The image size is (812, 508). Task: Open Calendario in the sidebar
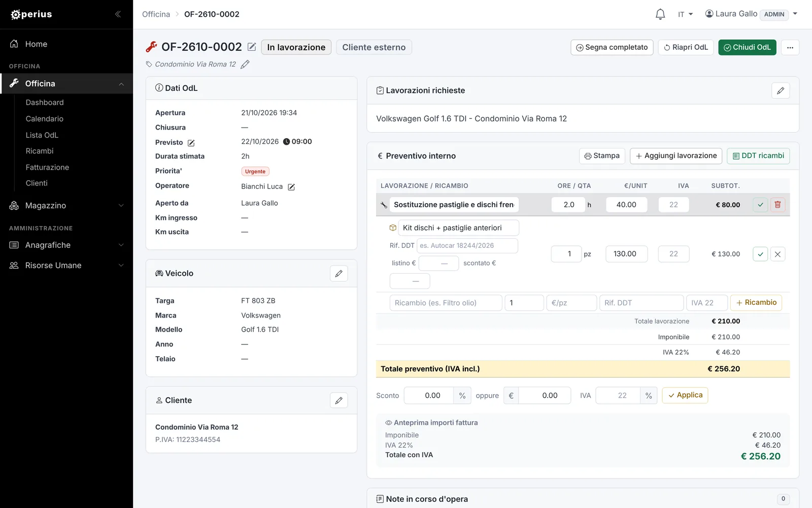(45, 119)
